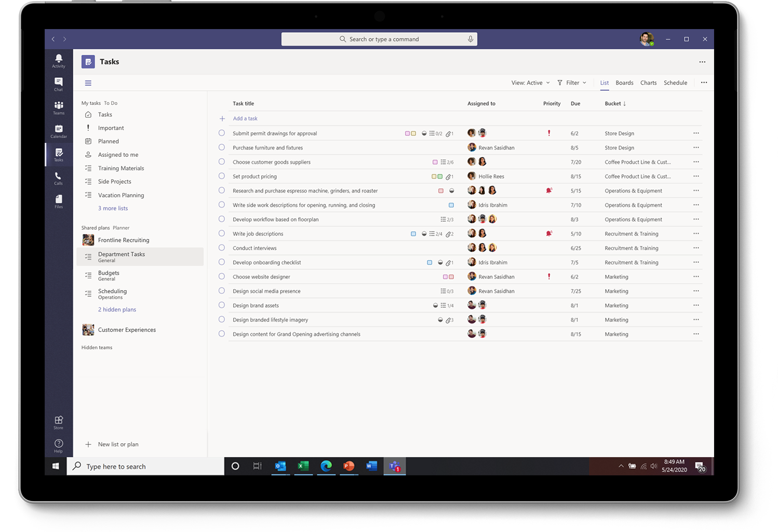Open Chat from the sidebar
The image size is (778, 532).
pyautogui.click(x=58, y=83)
